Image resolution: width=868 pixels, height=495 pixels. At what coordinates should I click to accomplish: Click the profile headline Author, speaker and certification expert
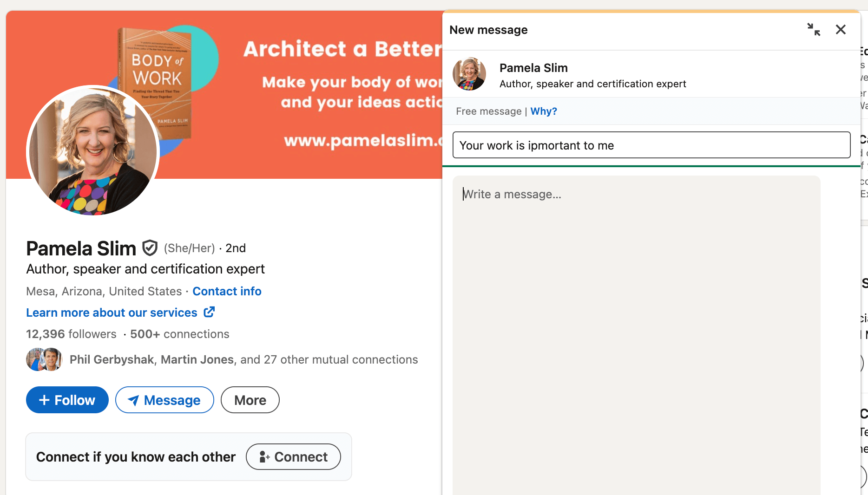pos(145,269)
